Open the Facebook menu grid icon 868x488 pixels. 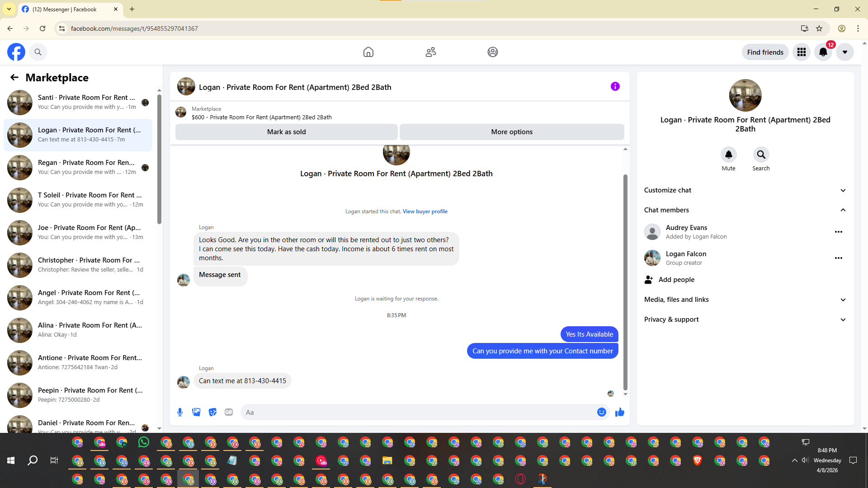tap(801, 52)
